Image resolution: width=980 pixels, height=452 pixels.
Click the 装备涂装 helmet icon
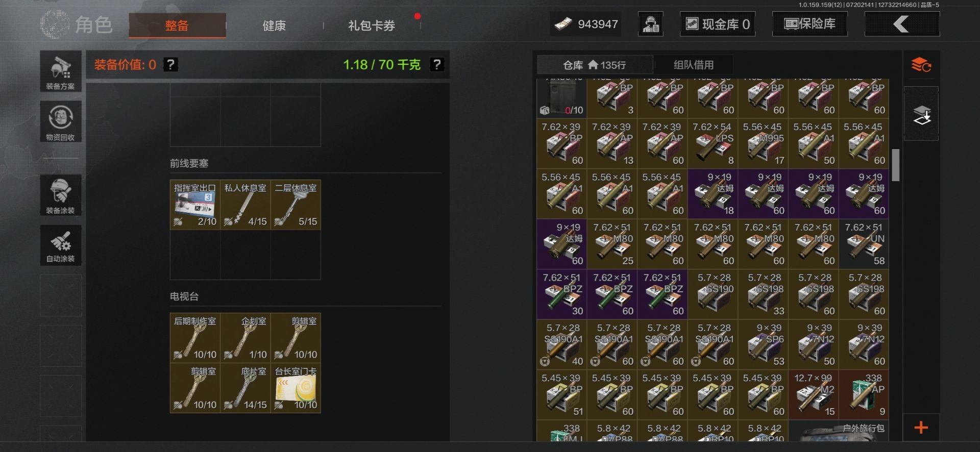coord(61,195)
